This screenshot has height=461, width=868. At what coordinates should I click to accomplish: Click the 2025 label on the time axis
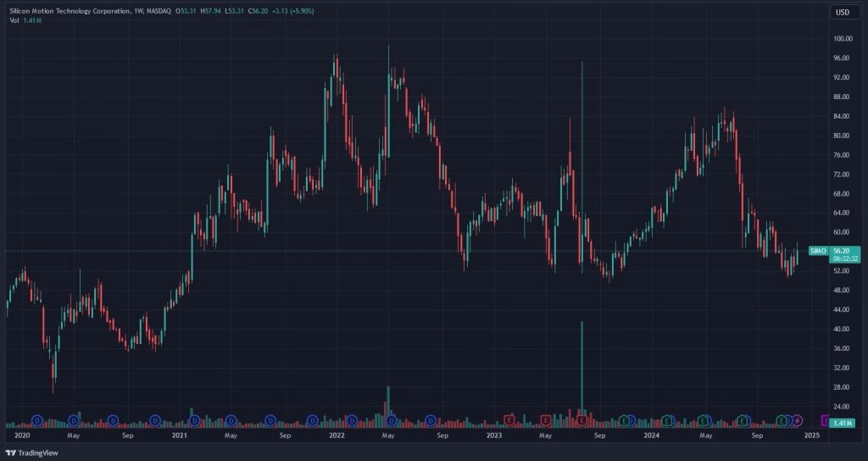click(811, 436)
